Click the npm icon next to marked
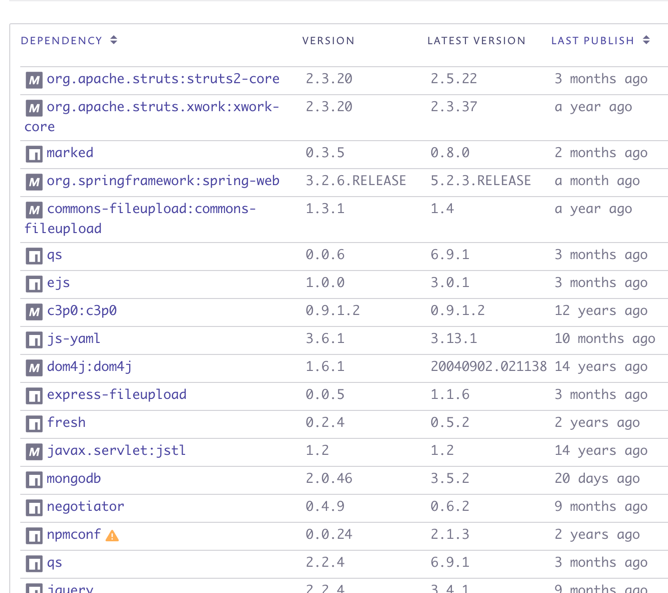 (34, 154)
